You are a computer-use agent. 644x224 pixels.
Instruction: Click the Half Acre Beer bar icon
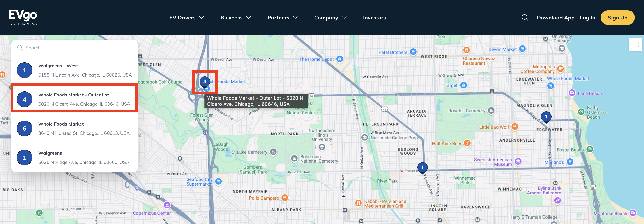coord(467,143)
